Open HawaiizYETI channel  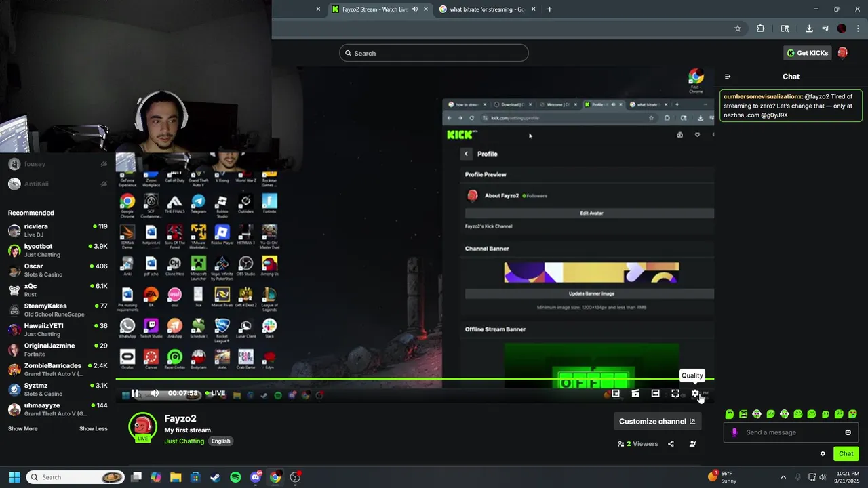click(x=58, y=329)
